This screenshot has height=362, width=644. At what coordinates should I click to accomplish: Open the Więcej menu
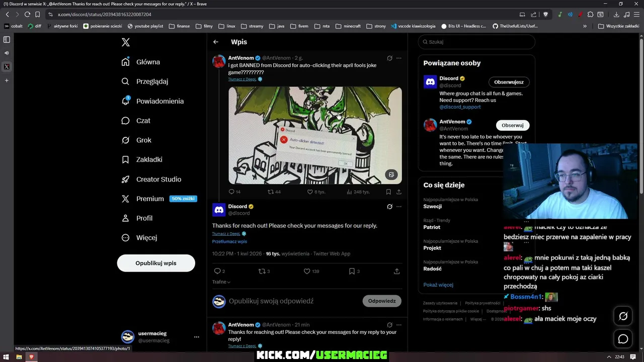[x=139, y=237]
